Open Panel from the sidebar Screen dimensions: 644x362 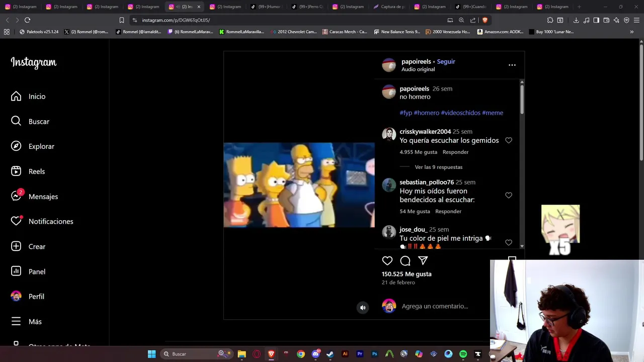(x=28, y=271)
